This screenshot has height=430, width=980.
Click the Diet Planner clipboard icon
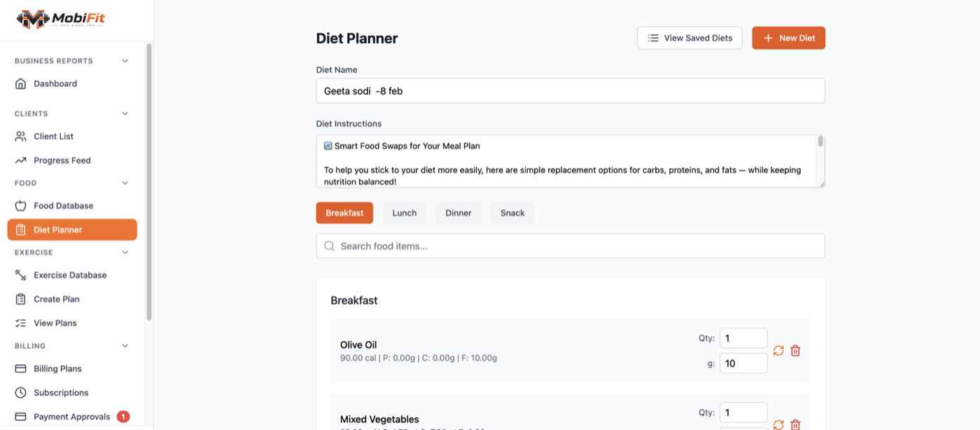21,229
